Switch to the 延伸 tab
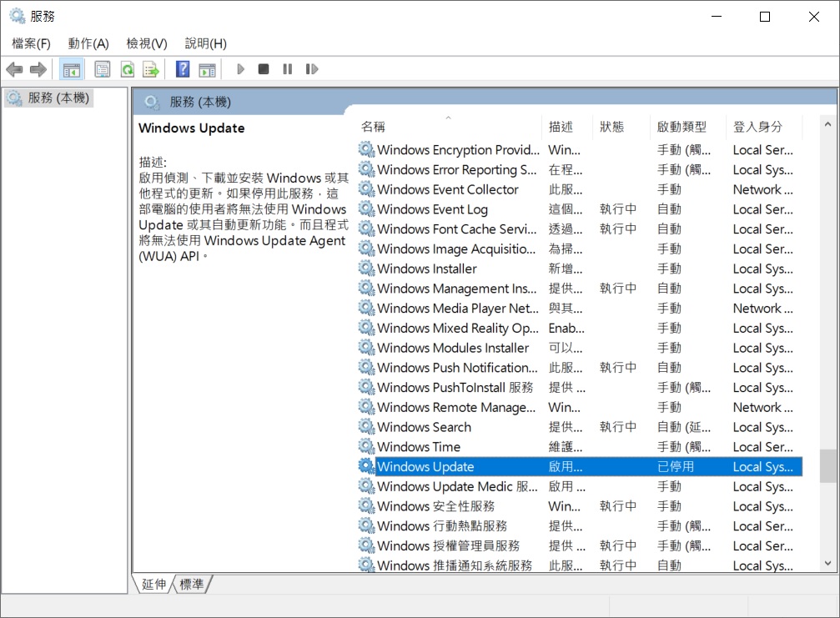The height and width of the screenshot is (618, 840). [x=153, y=584]
